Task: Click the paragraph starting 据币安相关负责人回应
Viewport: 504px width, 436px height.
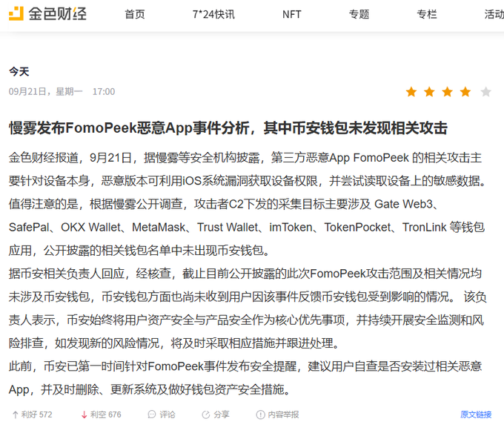Action: [x=248, y=308]
